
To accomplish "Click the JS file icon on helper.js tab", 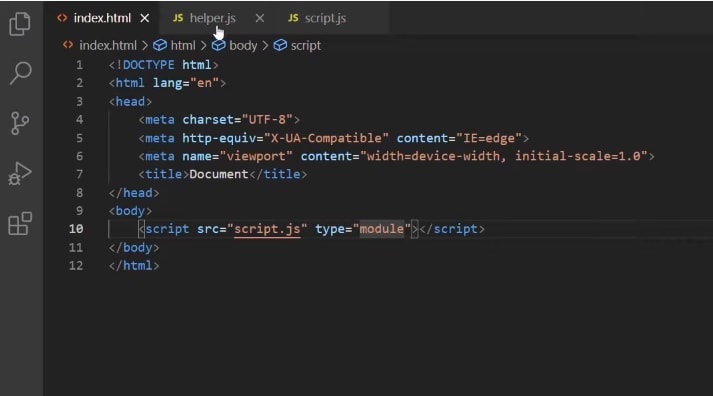I will (x=178, y=18).
